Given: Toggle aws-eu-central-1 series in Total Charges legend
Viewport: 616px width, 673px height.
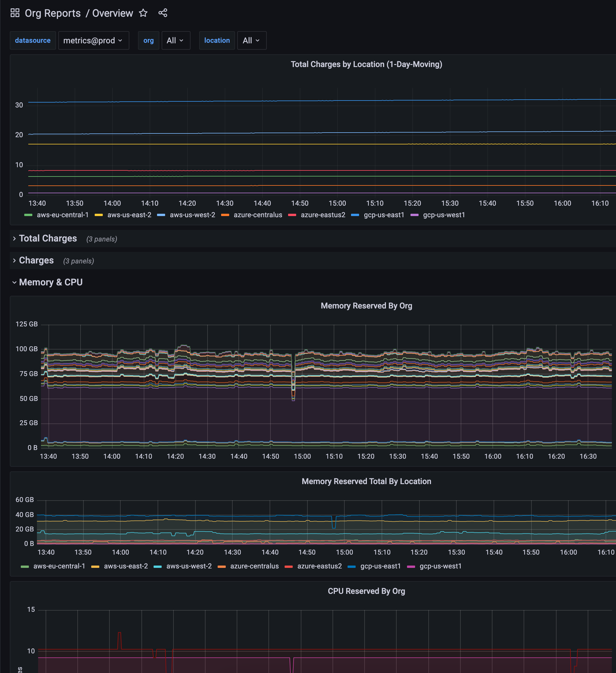Looking at the screenshot, I should [x=62, y=215].
